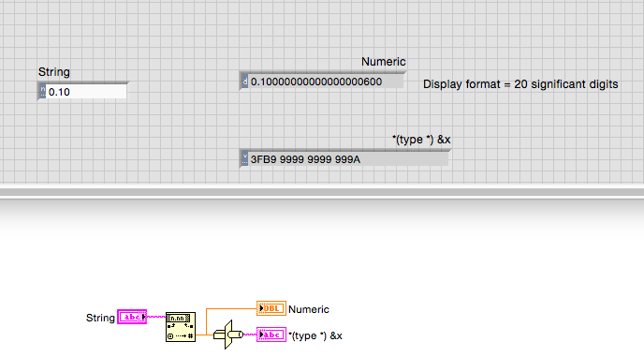The image size is (644, 357).
Task: Click the orange DBL Numeric indicator terminal
Action: 271,308
